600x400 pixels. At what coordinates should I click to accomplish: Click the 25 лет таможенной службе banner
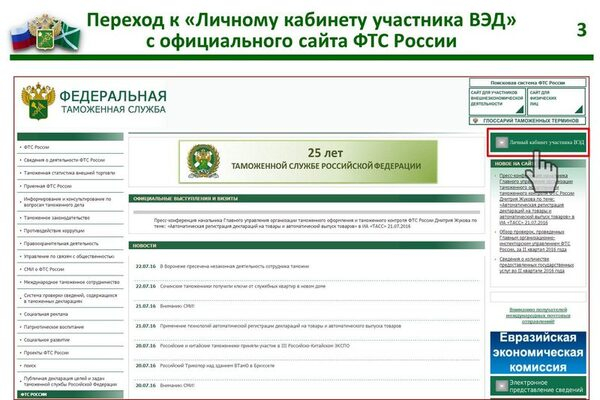308,162
